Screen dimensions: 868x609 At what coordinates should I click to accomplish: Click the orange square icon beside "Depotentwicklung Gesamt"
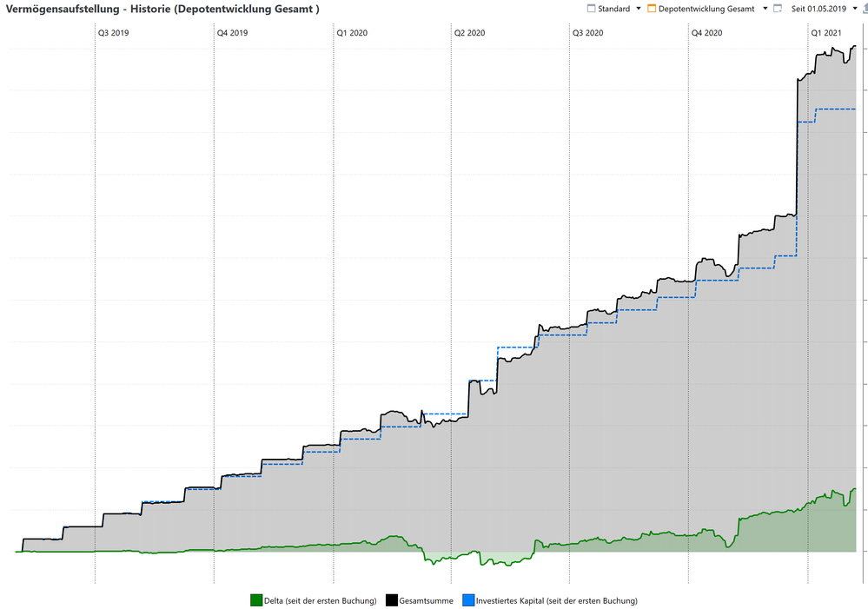click(x=652, y=9)
